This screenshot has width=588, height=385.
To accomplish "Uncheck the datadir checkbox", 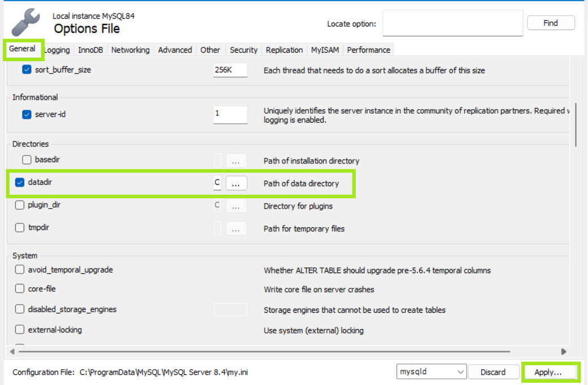I will point(20,183).
